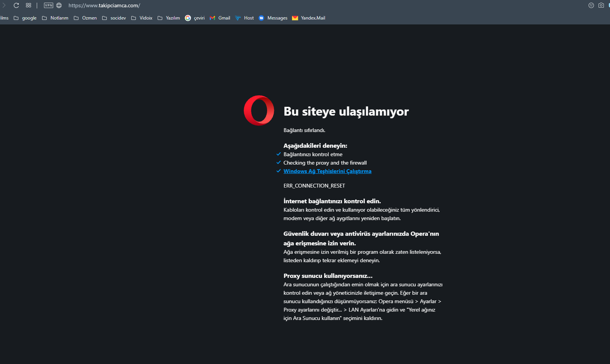Select the ERR_CONNECTION_RESET error code
Screen dimensions: 610x364
coord(314,186)
